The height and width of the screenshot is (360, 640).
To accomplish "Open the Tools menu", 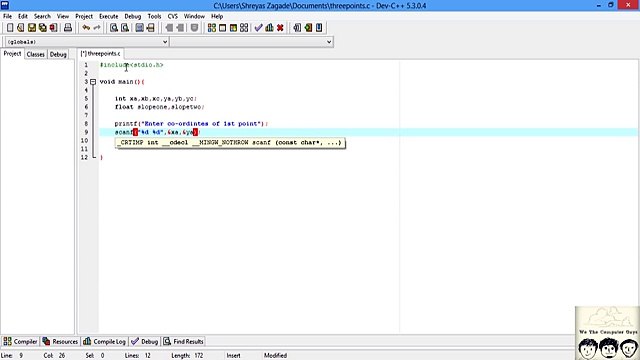I will (154, 16).
